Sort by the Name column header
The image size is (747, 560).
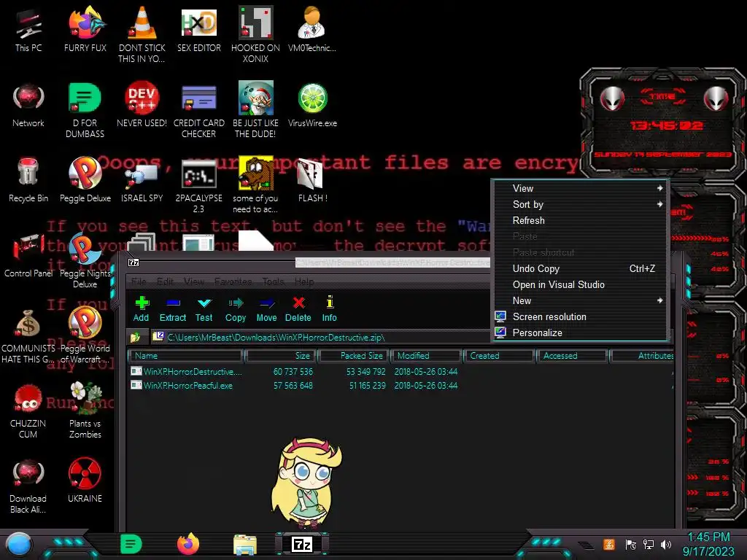pyautogui.click(x=185, y=356)
